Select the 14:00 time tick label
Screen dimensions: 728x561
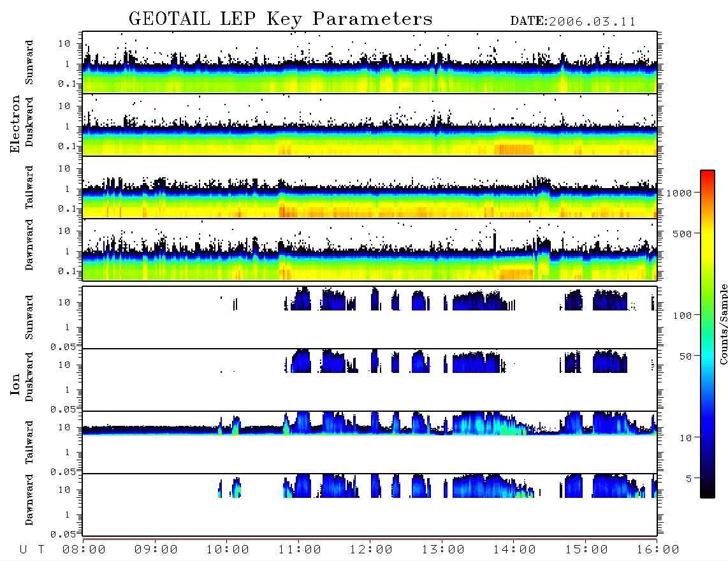514,550
